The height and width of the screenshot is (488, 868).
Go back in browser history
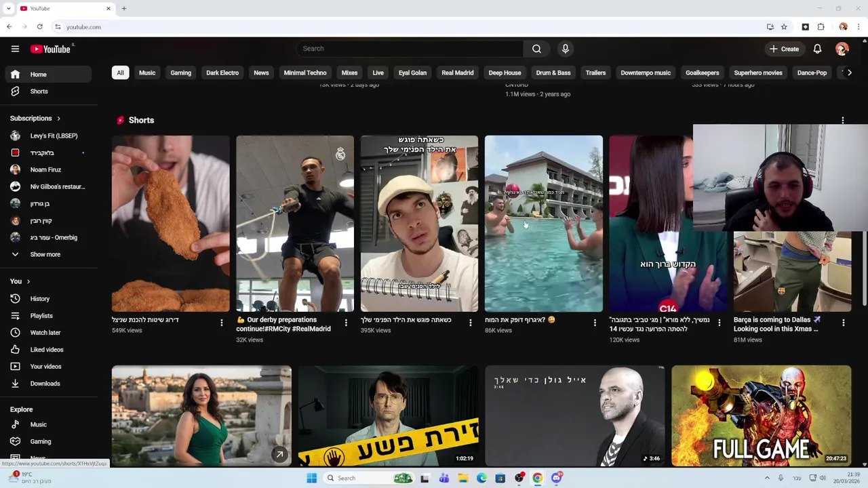[9, 27]
